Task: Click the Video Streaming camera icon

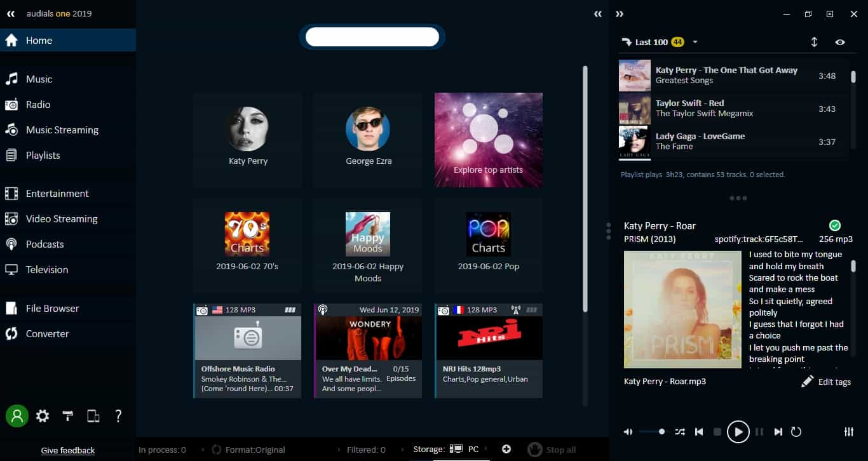Action: 11,218
